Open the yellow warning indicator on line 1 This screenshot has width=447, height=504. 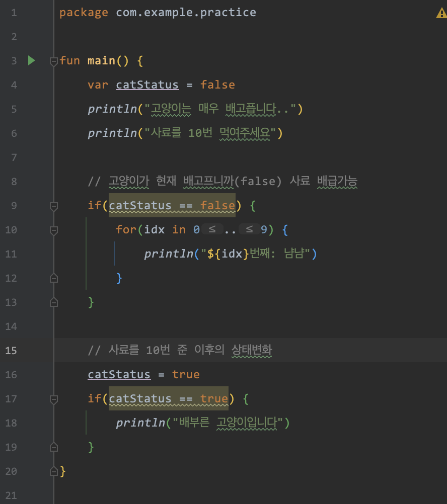point(441,13)
